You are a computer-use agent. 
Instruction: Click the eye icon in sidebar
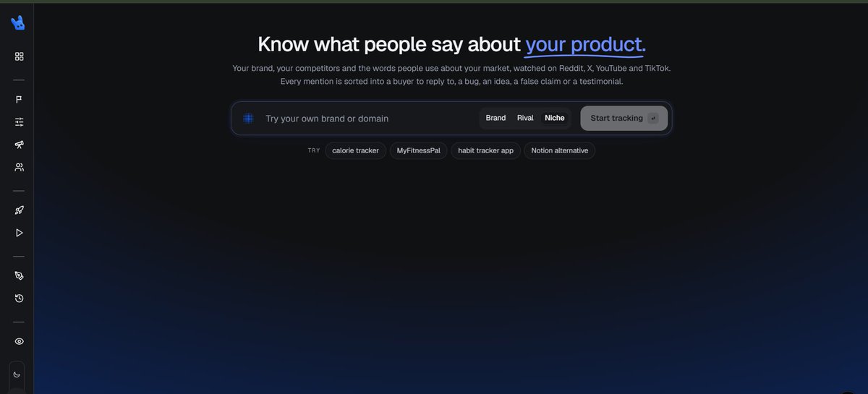coord(20,341)
